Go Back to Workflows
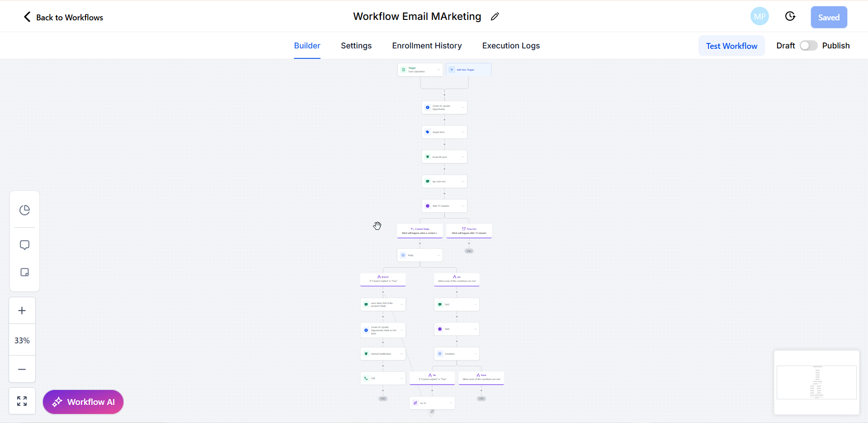This screenshot has height=423, width=868. [63, 17]
